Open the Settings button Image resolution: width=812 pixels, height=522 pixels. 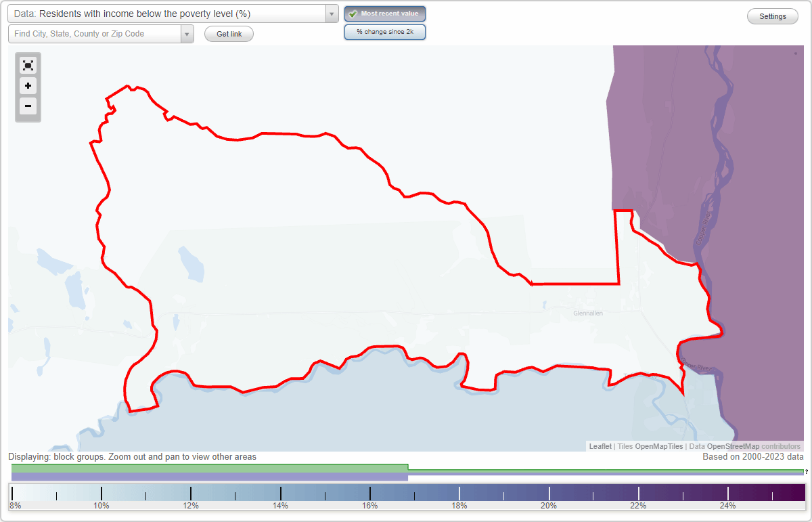(773, 17)
